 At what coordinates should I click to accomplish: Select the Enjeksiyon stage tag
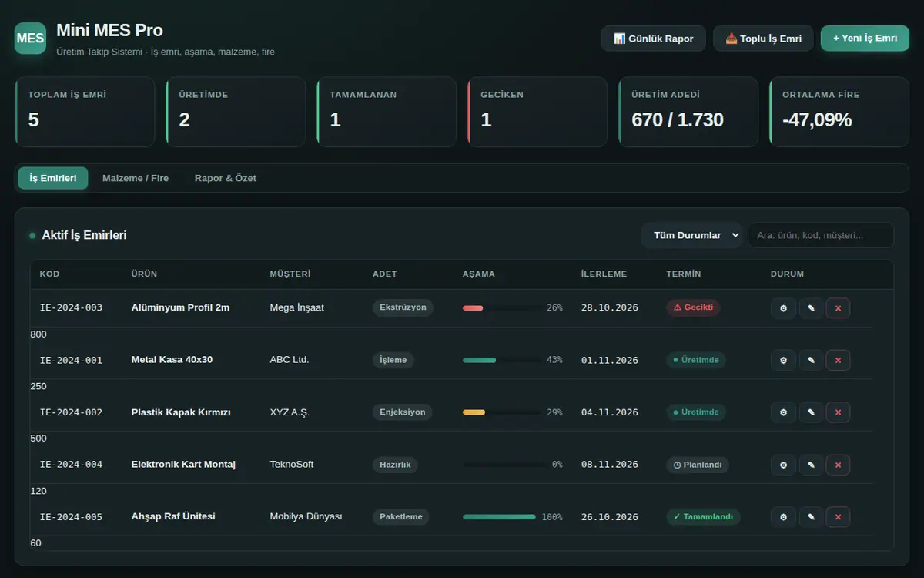(403, 412)
